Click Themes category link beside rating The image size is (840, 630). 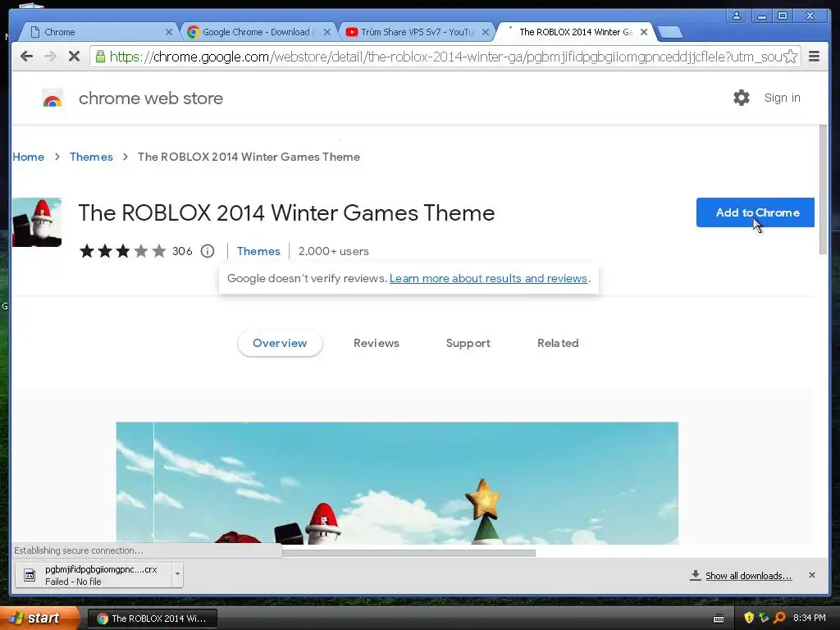258,251
